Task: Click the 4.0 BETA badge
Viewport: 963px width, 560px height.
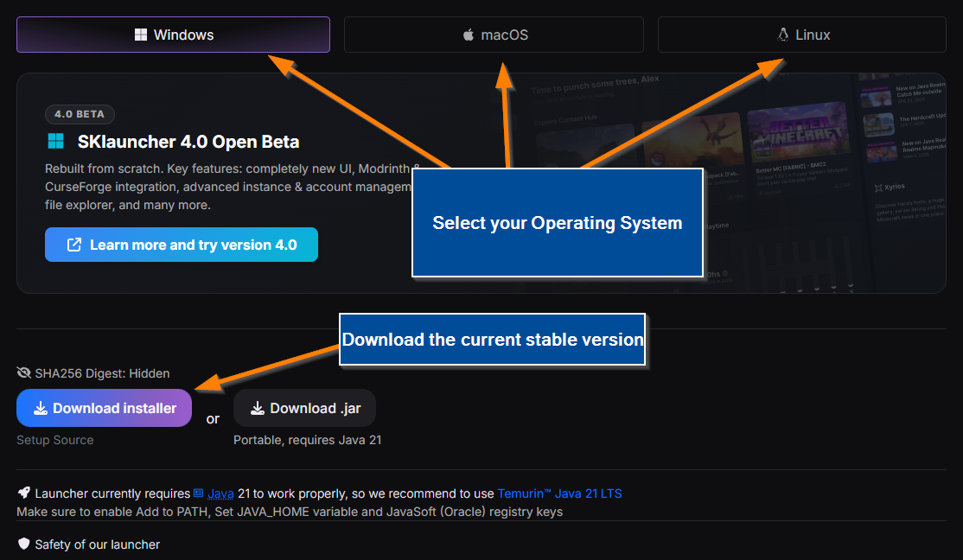Action: tap(80, 114)
